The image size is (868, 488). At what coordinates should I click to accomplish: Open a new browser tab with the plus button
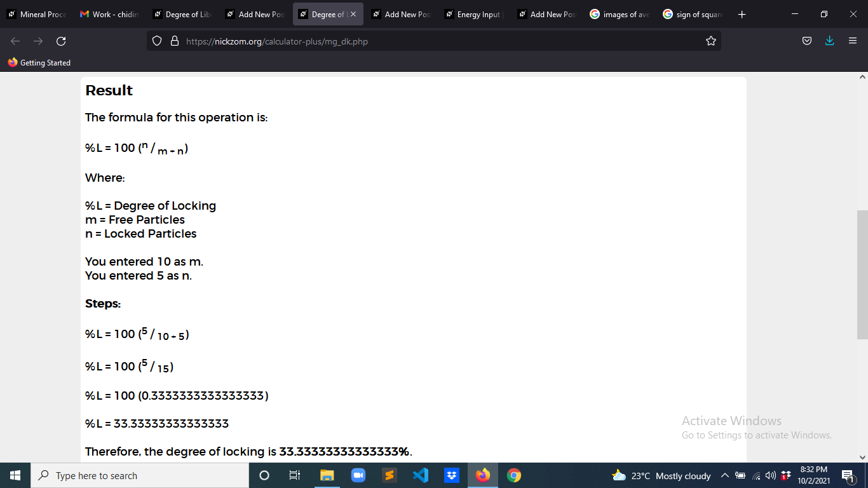pyautogui.click(x=742, y=14)
